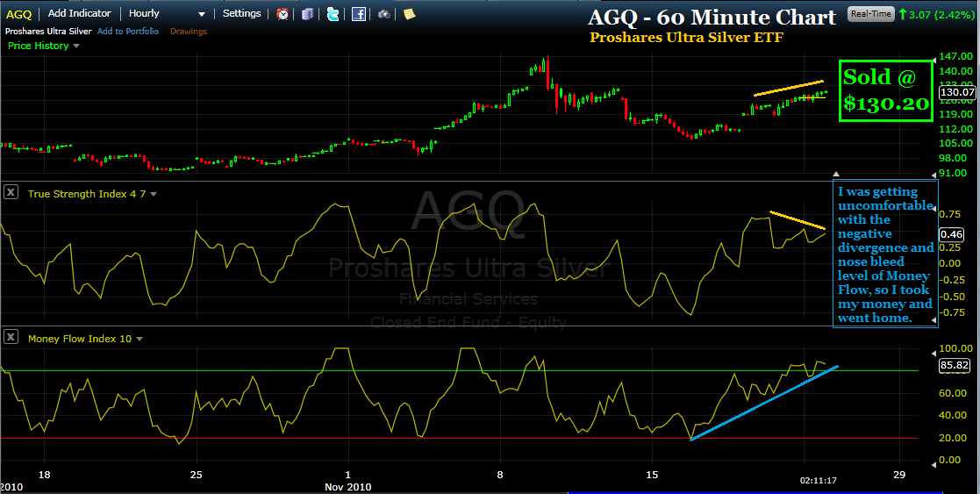Close the True Strength Index panel
Image resolution: width=980 pixels, height=494 pixels.
coord(11,192)
